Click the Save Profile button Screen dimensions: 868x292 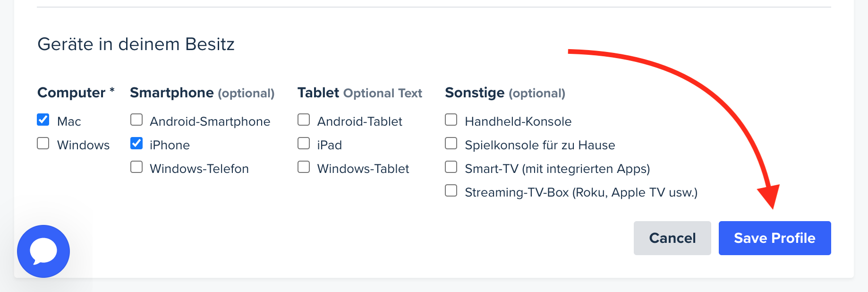tap(774, 238)
